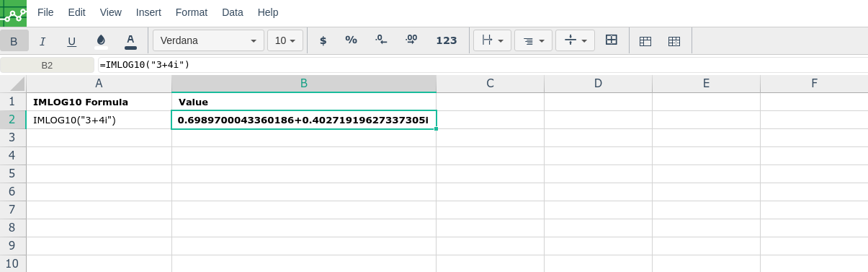Click the green spreadsheet app logo
Image resolution: width=868 pixels, height=272 pixels.
[x=13, y=13]
